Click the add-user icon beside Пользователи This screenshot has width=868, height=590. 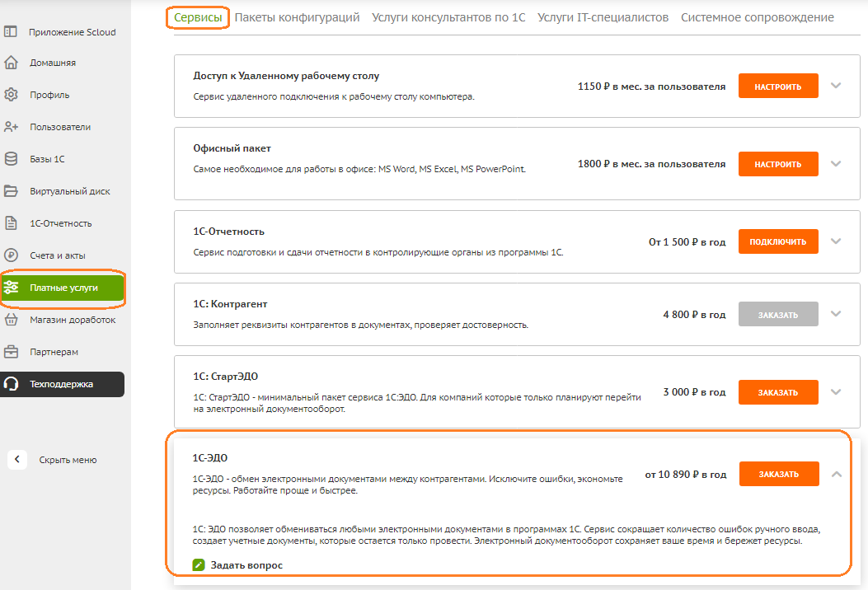click(11, 127)
